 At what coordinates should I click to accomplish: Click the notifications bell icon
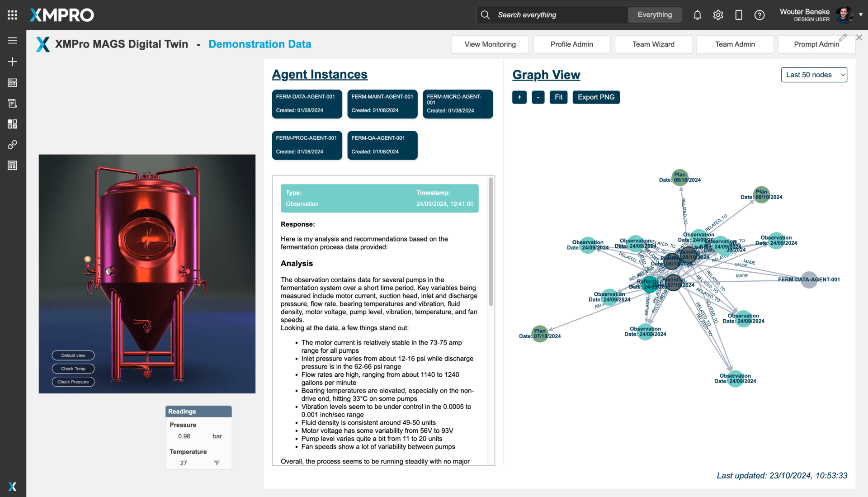coord(697,15)
